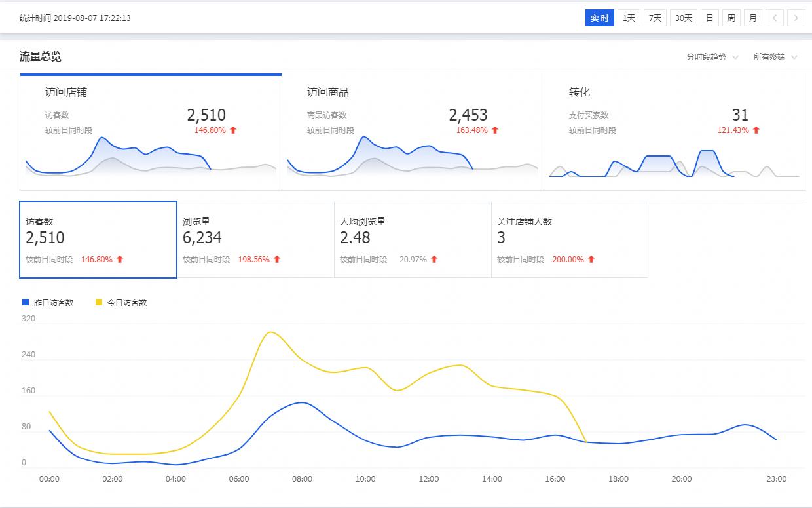Viewport: 812px width, 508px height.
Task: Click up arrow next to 20.97%
Action: [x=434, y=260]
